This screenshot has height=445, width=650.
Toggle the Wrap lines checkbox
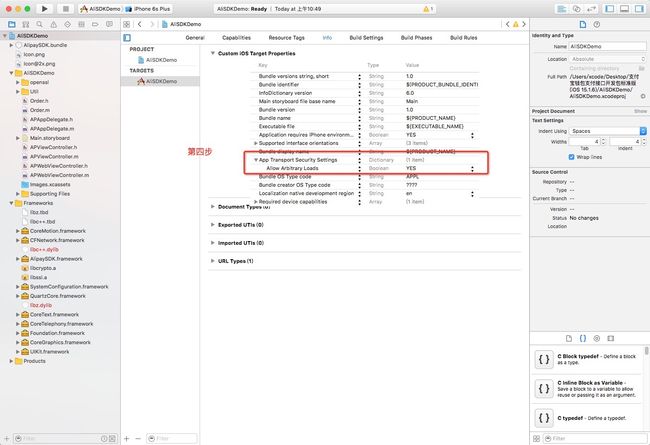pos(572,157)
